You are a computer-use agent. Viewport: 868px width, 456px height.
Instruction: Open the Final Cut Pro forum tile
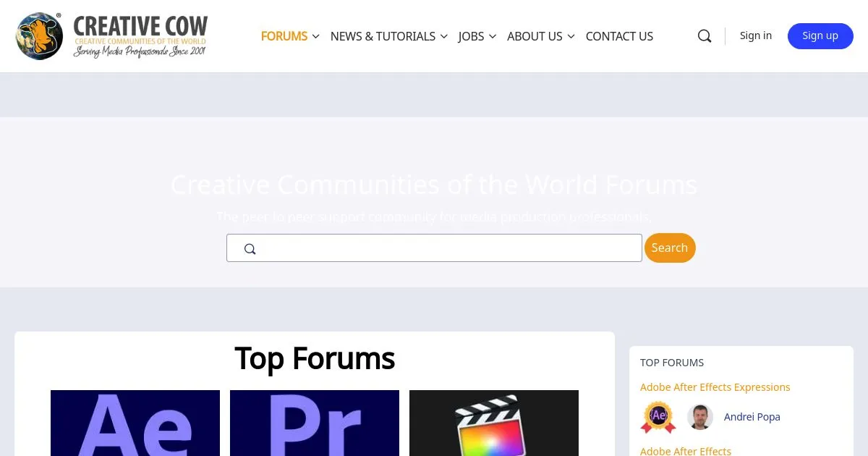[494, 423]
